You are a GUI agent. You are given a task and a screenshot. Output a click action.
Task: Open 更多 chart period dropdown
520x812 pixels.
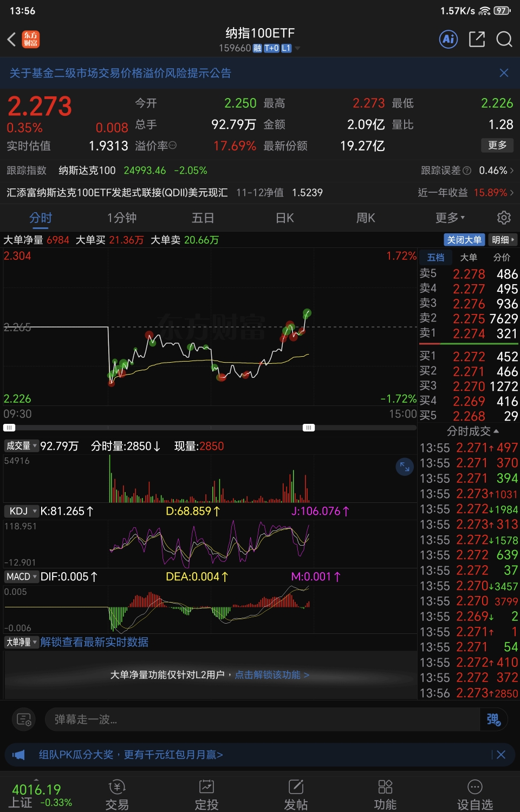pyautogui.click(x=450, y=218)
